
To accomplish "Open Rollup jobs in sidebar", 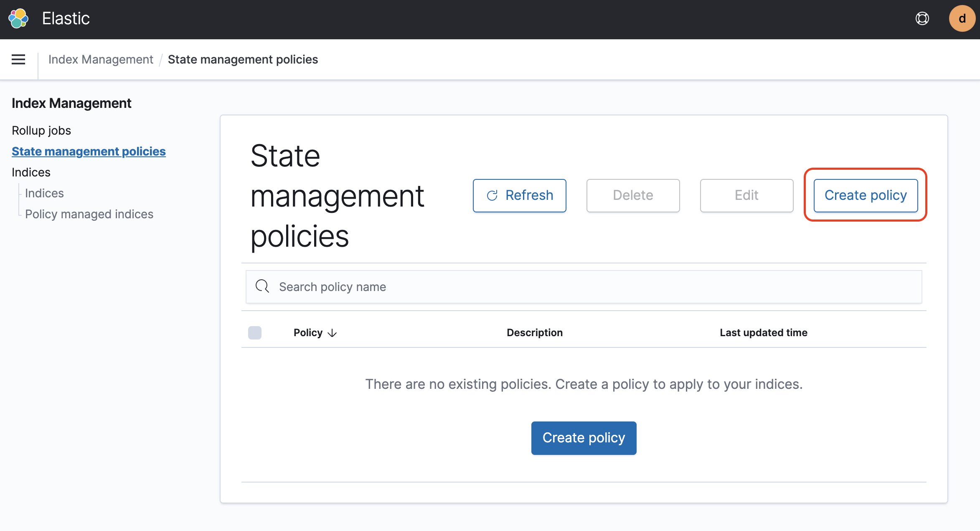I will pyautogui.click(x=41, y=130).
